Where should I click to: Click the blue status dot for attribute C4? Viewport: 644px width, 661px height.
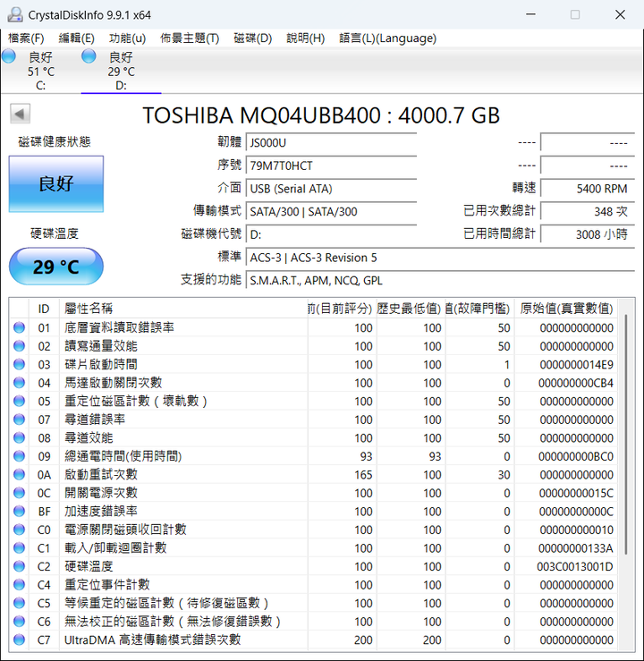pyautogui.click(x=19, y=584)
